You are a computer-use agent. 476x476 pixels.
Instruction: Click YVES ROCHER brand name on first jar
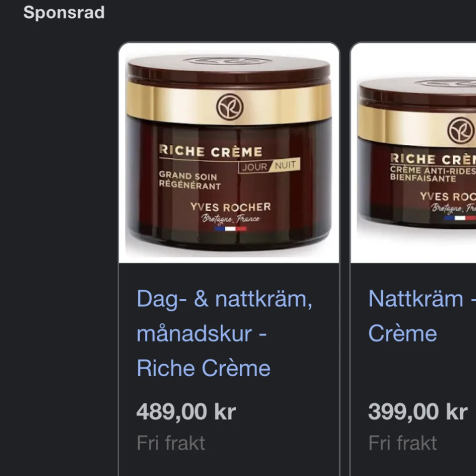pyautogui.click(x=231, y=207)
